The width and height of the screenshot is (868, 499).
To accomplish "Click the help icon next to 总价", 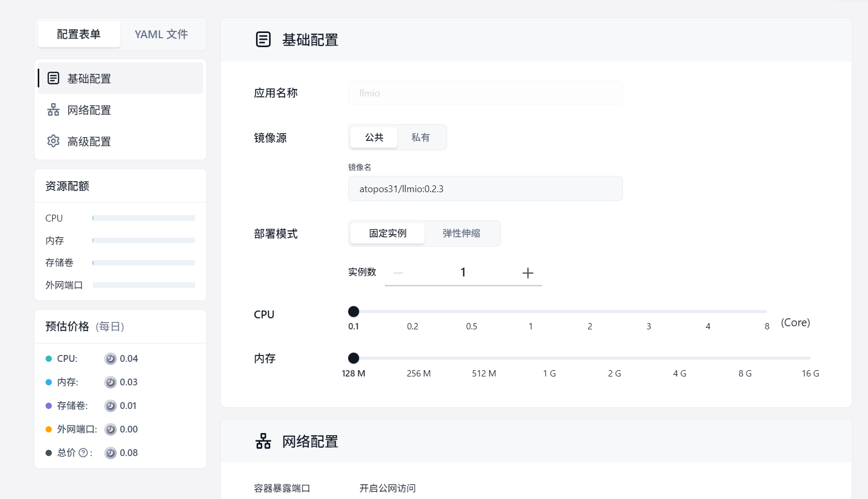I will pyautogui.click(x=83, y=453).
